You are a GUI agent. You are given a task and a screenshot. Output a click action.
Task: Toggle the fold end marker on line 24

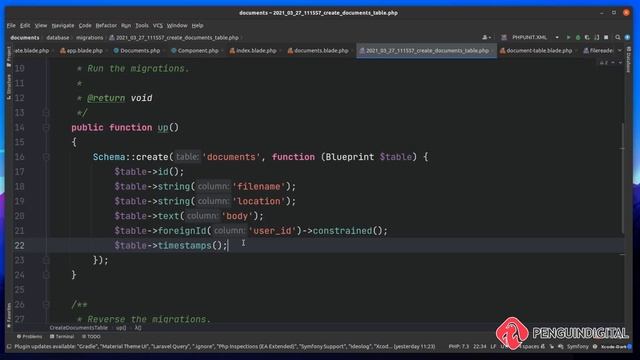click(x=46, y=275)
